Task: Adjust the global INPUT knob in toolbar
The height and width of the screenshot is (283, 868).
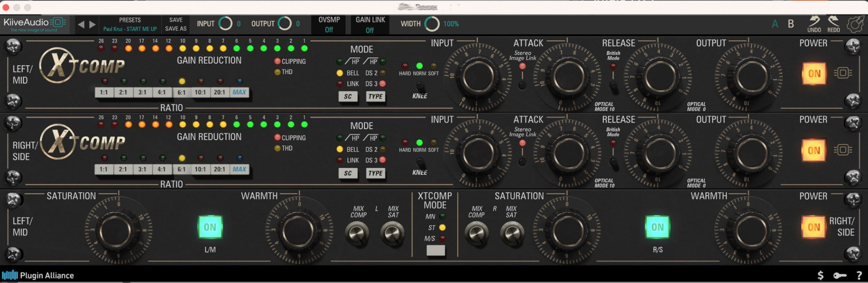Action: click(225, 23)
